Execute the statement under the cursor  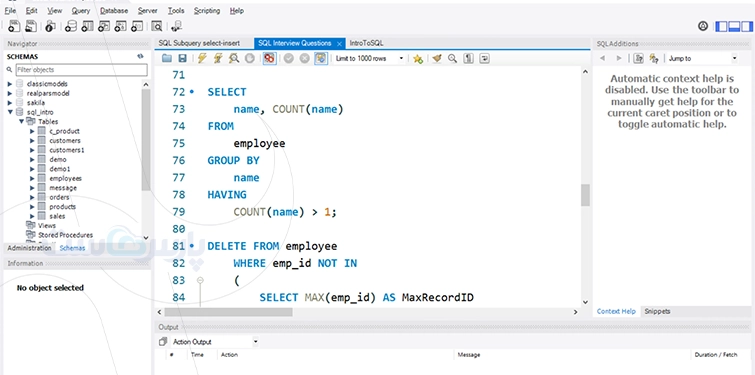click(x=218, y=59)
